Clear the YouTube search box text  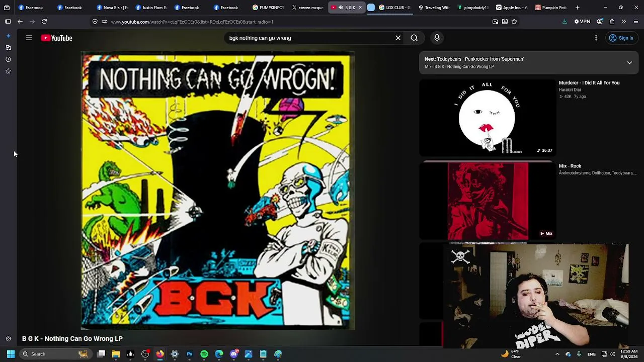398,38
